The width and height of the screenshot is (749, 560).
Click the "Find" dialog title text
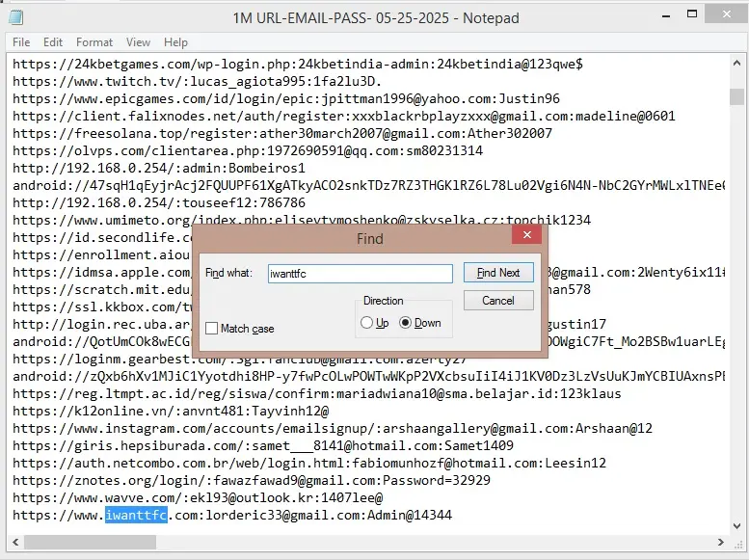point(370,238)
